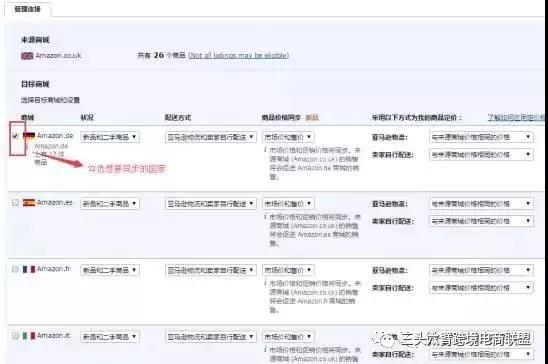Viewport: 548px width, 364px height.
Task: Tick the Amazon.es marketplace checkbox
Action: [x=15, y=202]
